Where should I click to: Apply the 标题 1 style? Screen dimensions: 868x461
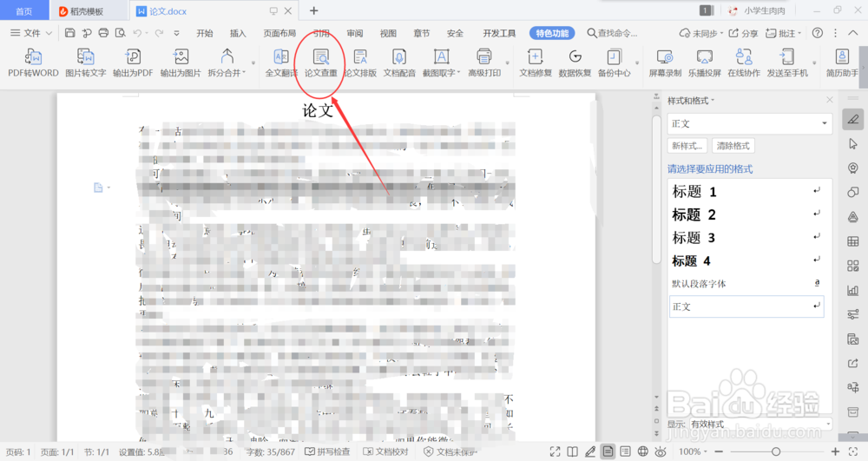(x=746, y=192)
